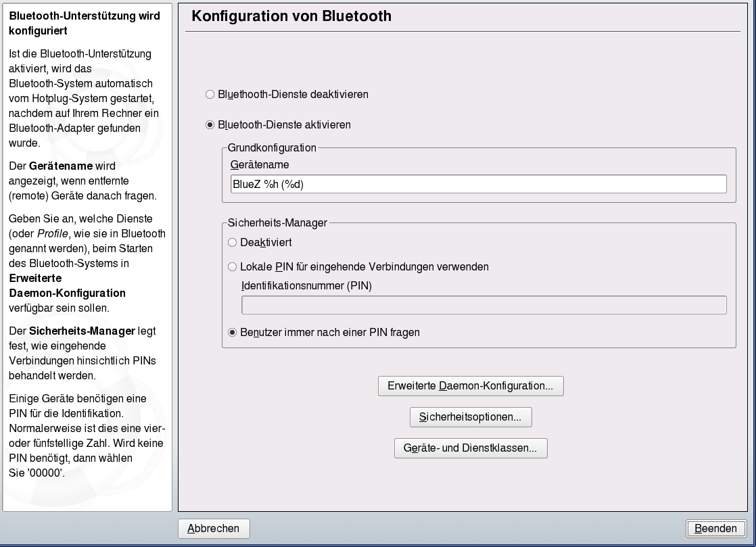Click the Identifikationsnummer (PIN) input field
This screenshot has width=756, height=547.
[x=483, y=305]
